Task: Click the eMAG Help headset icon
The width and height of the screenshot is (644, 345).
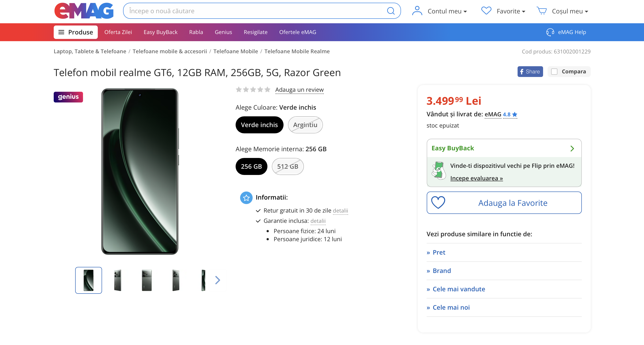Action: (x=550, y=32)
